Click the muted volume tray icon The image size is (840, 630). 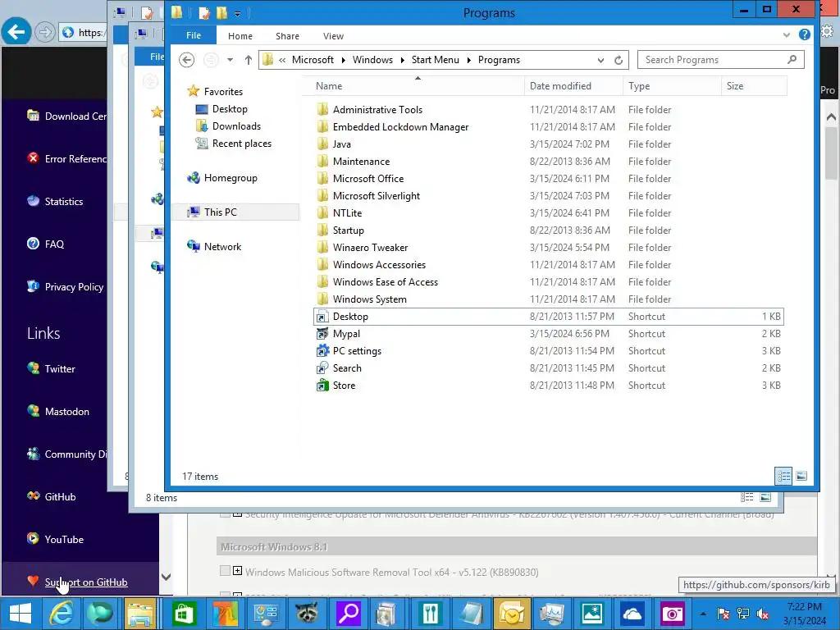[763, 614]
